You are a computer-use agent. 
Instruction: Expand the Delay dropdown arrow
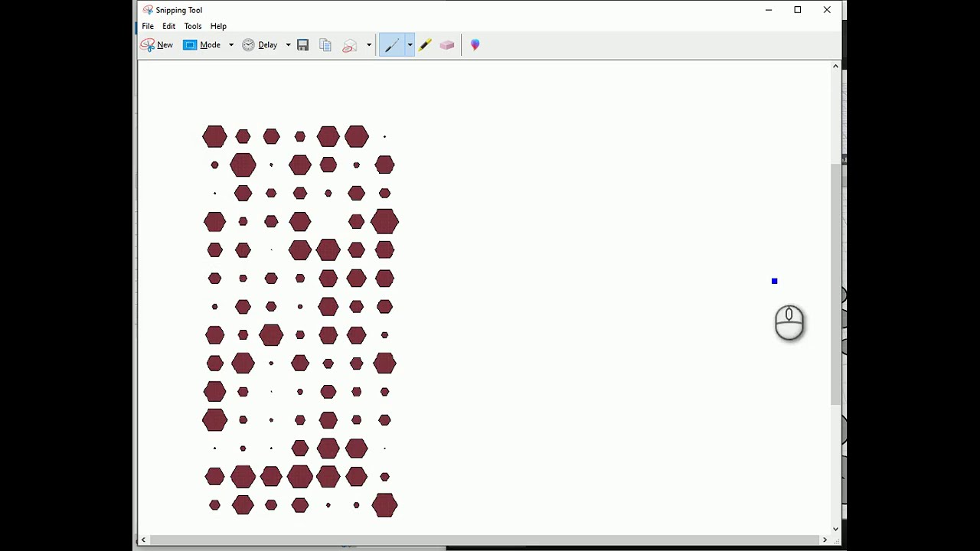coord(288,45)
